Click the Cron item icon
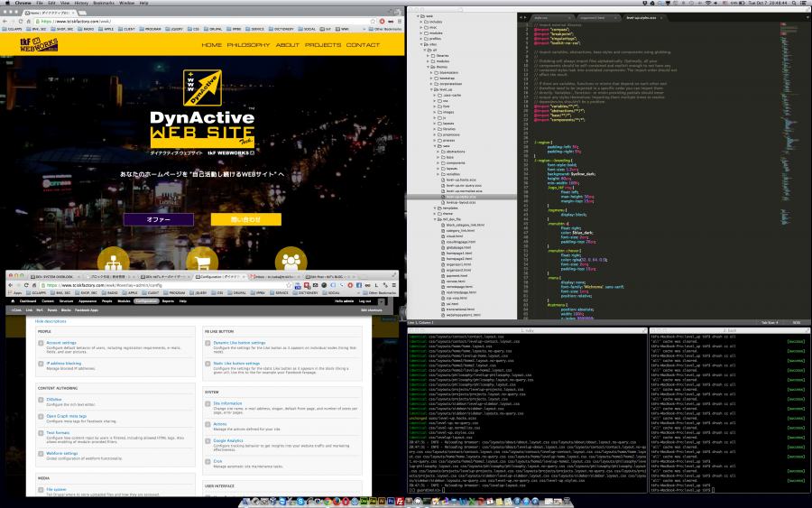 click(x=208, y=461)
